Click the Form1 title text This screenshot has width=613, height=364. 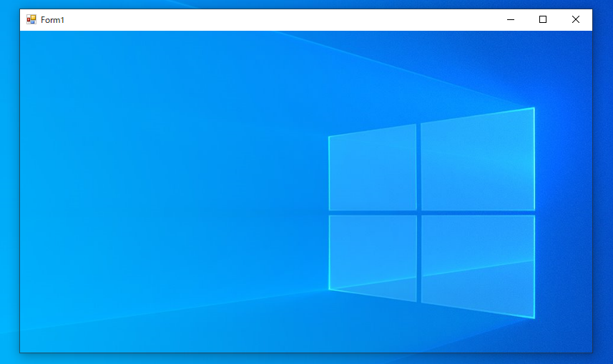coord(52,20)
